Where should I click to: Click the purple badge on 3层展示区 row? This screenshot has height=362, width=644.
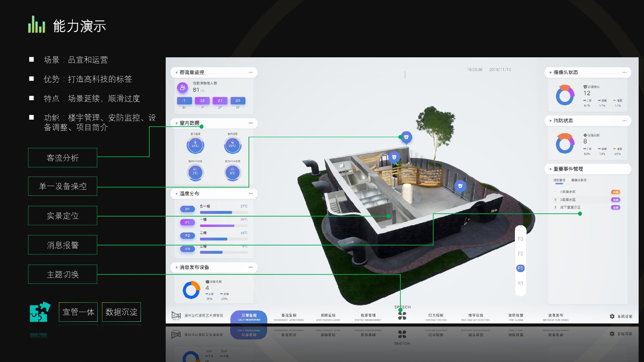[x=615, y=200]
